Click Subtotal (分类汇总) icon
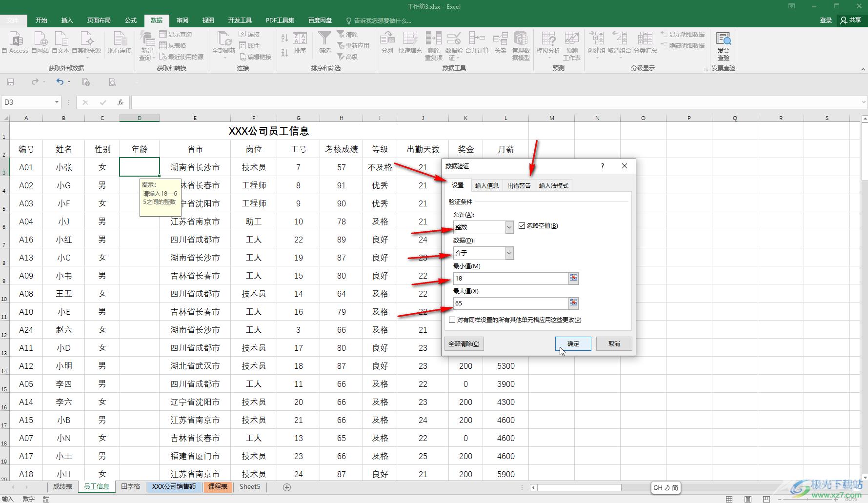 pos(645,42)
